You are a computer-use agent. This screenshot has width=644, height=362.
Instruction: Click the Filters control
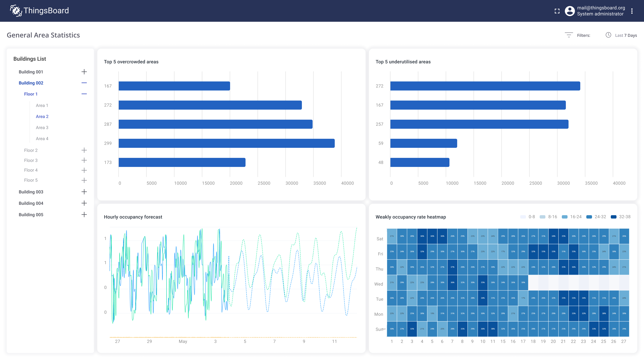coord(584,35)
